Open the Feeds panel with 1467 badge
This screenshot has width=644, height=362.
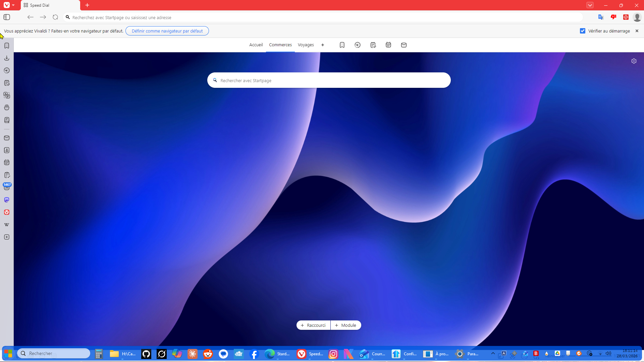(x=7, y=187)
